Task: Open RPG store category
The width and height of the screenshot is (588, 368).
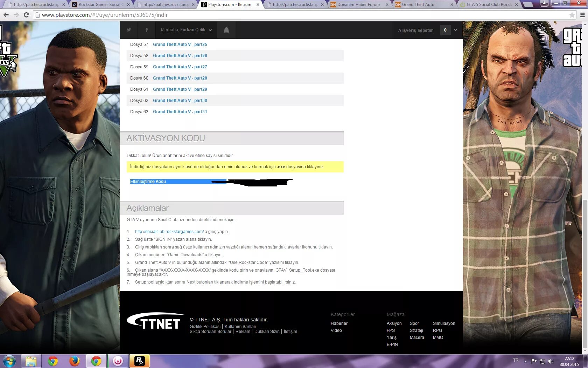Action: (437, 330)
